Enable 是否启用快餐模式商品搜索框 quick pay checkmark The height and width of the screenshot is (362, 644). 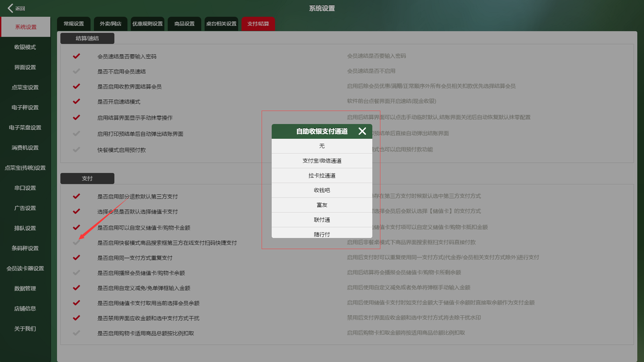coord(76,242)
